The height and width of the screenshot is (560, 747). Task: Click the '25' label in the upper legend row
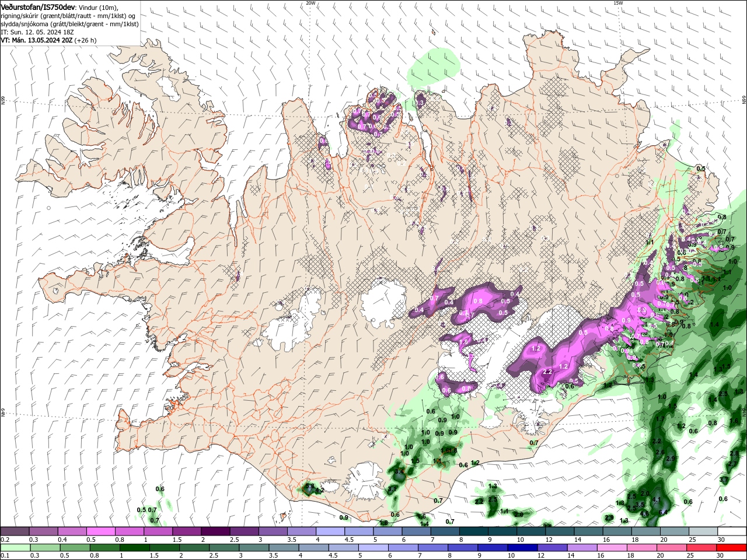click(692, 540)
